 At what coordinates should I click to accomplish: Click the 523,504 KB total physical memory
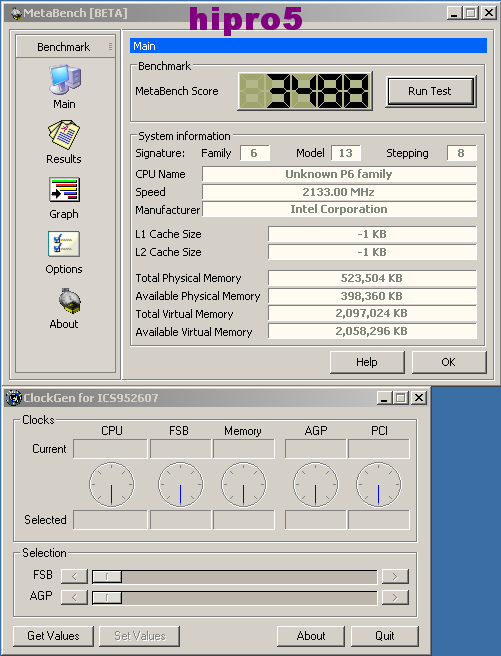coord(372,278)
